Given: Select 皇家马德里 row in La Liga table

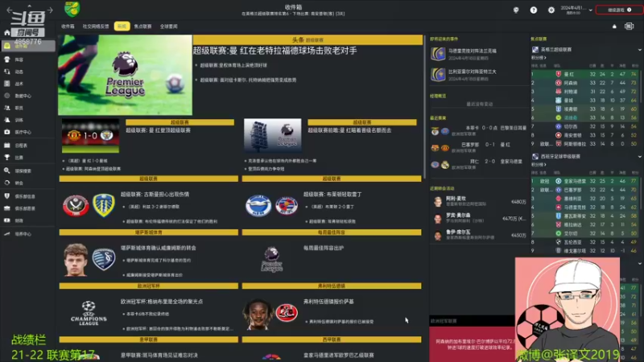Looking at the screenshot, I should click(x=585, y=181).
